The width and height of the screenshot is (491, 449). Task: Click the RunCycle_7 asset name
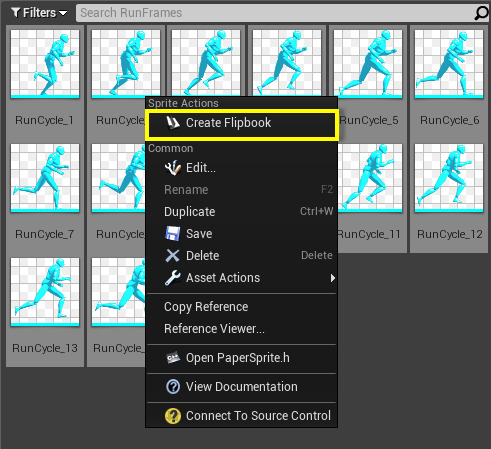pos(44,234)
